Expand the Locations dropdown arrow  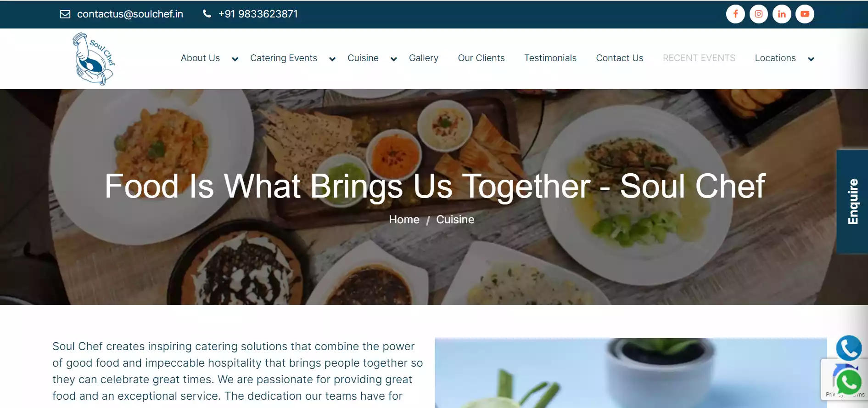811,59
